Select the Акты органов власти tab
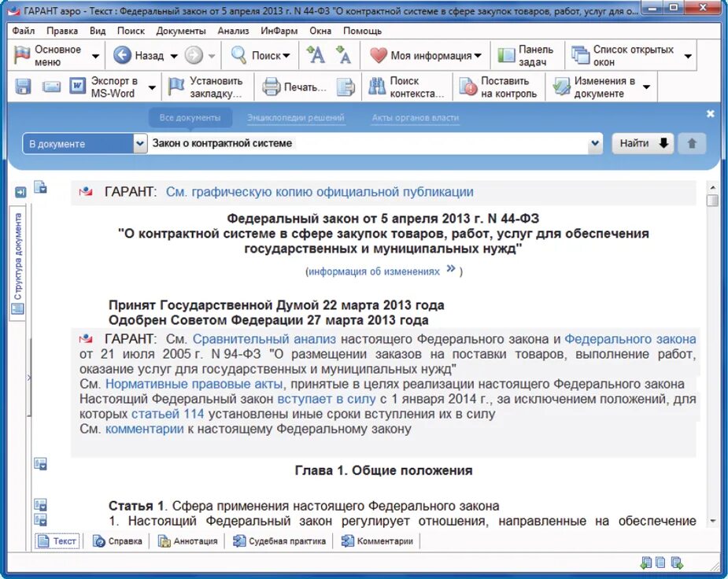728x579 pixels. coord(415,118)
